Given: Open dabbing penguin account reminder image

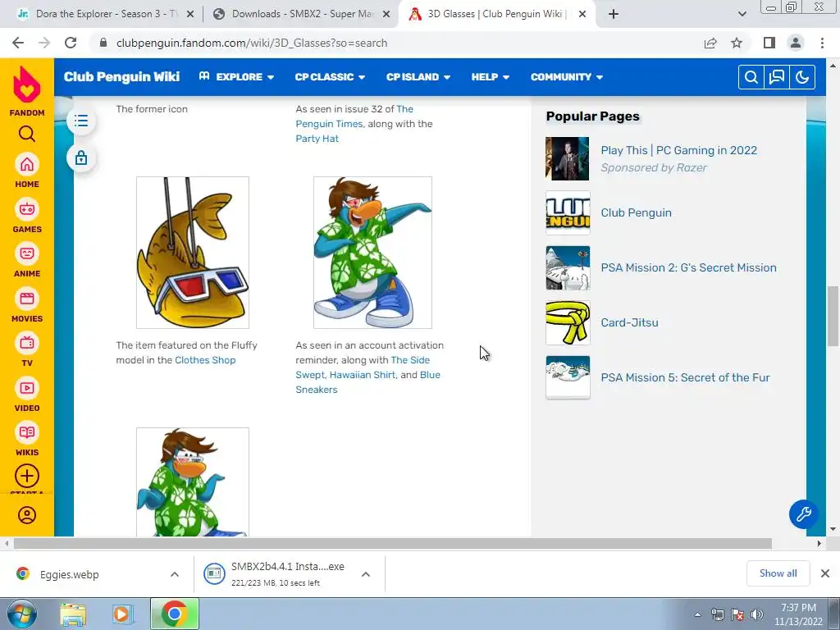Looking at the screenshot, I should (x=373, y=253).
